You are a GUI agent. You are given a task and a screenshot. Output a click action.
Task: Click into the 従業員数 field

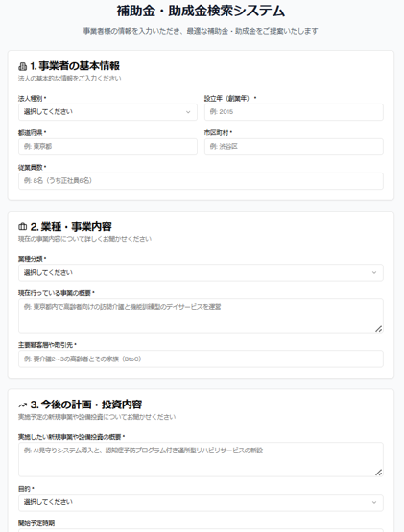pyautogui.click(x=201, y=181)
